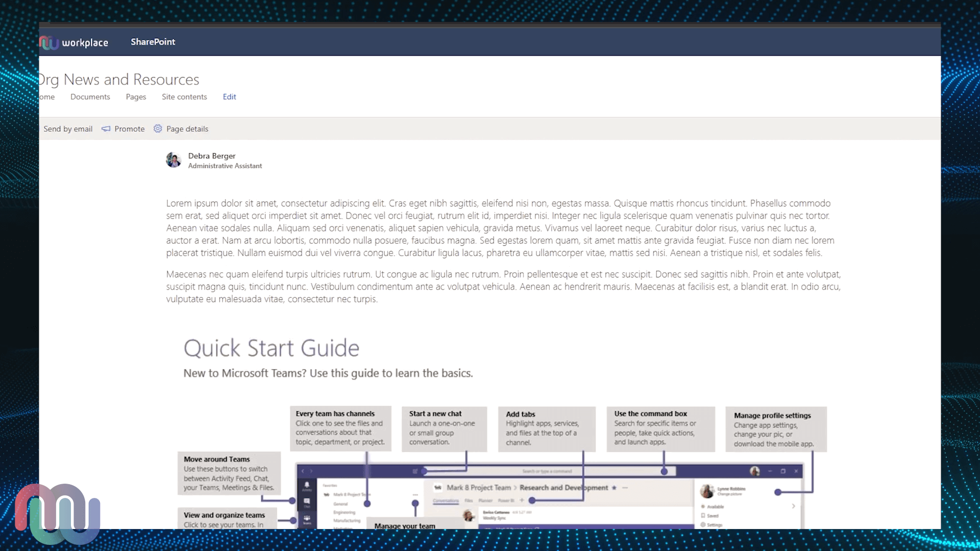
Task: Click the Promote text command
Action: click(130, 129)
